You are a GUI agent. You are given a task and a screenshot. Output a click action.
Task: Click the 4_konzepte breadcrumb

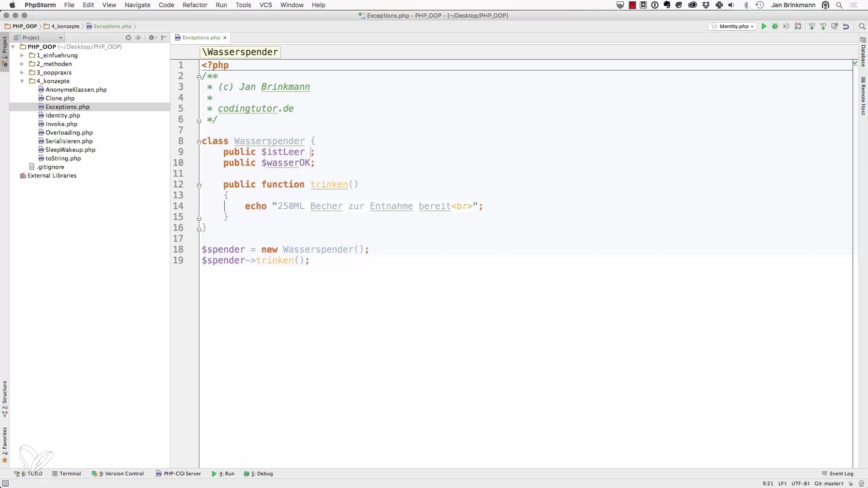[62, 26]
